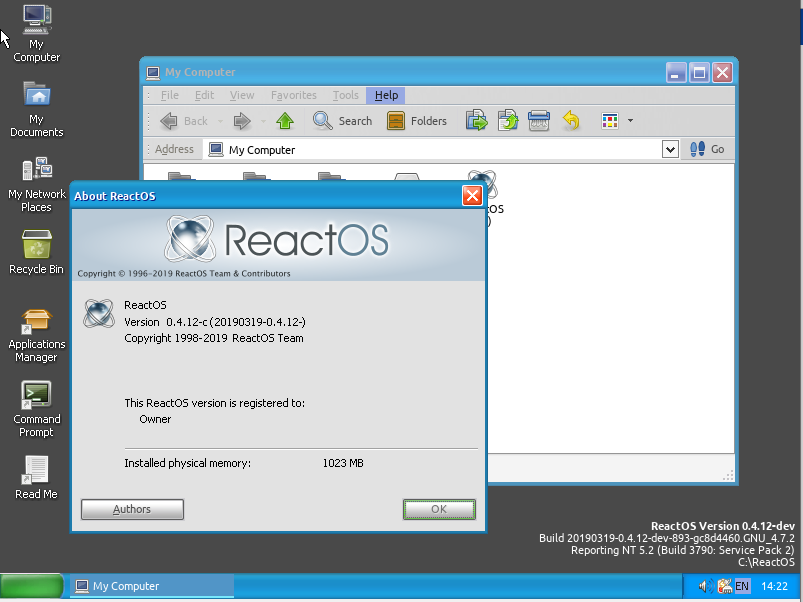Launch Applications Manager shortcut

(36, 335)
